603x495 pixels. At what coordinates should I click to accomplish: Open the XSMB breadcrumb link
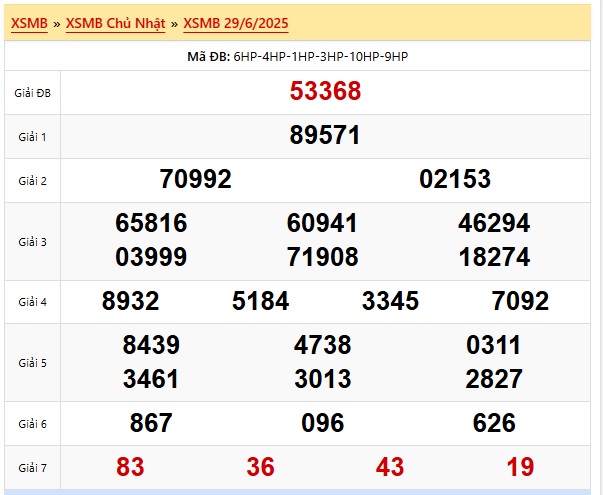pos(29,23)
